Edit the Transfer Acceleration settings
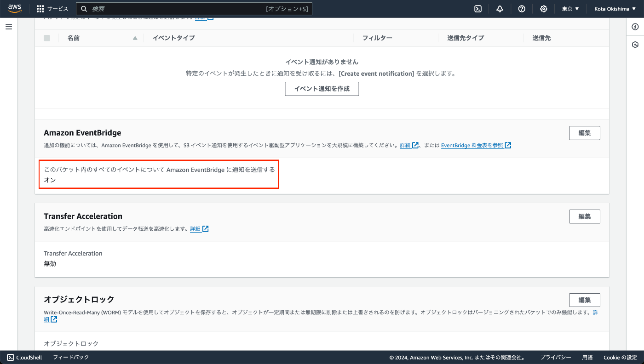 tap(585, 216)
